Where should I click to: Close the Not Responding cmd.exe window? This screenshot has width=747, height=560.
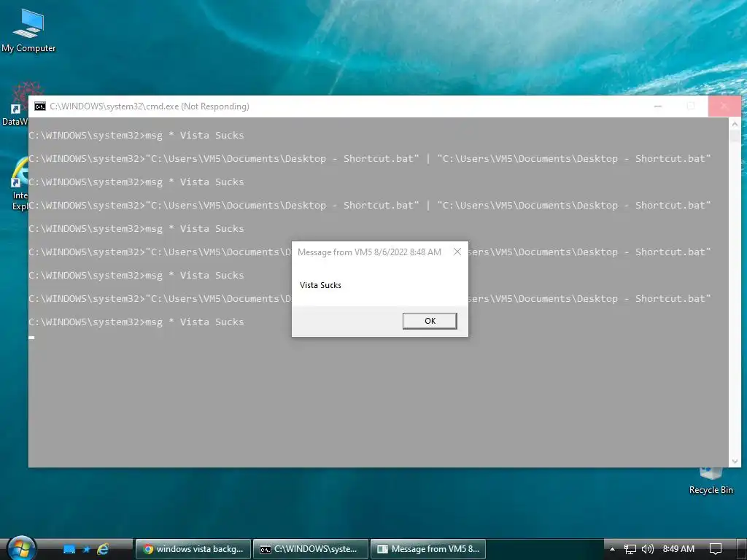pos(724,106)
